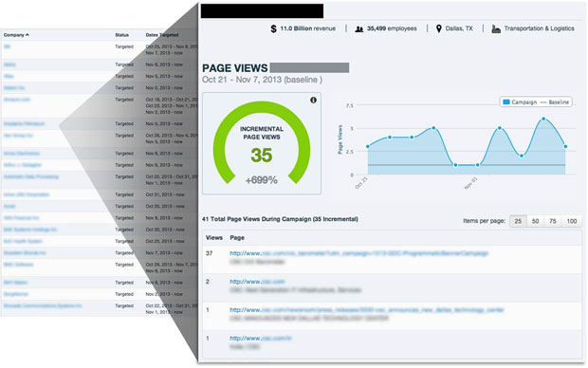Open the page link with 37 views
The image size is (588, 368).
[358, 253]
